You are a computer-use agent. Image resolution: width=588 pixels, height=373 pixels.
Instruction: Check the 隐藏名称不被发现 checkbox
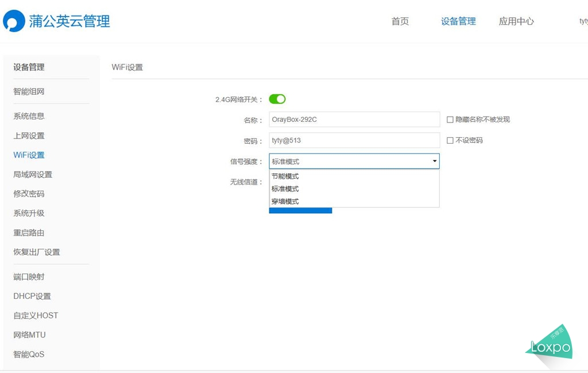[x=450, y=119]
